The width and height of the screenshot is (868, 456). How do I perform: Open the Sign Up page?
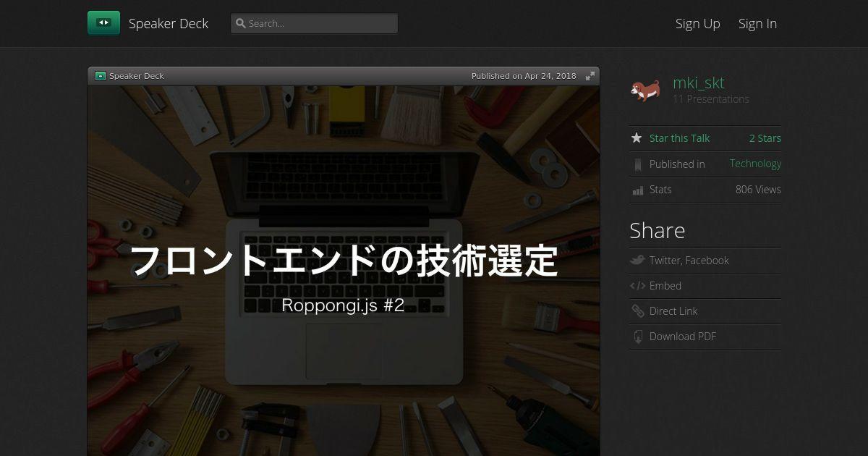[698, 23]
